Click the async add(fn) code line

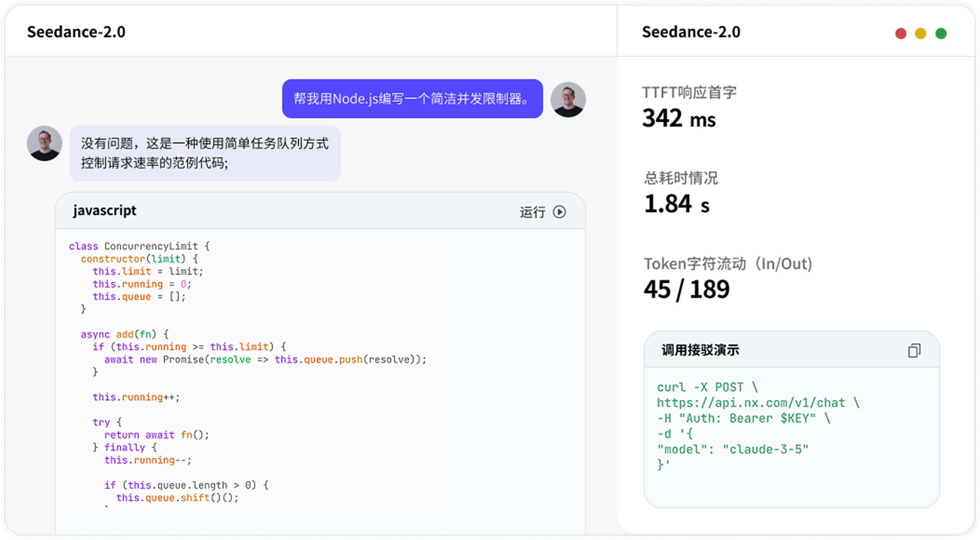(124, 334)
